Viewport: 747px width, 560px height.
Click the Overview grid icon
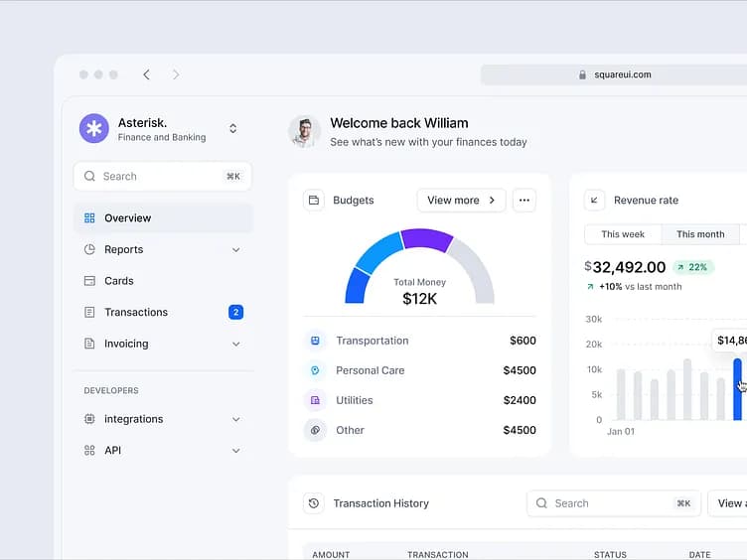pyautogui.click(x=89, y=218)
